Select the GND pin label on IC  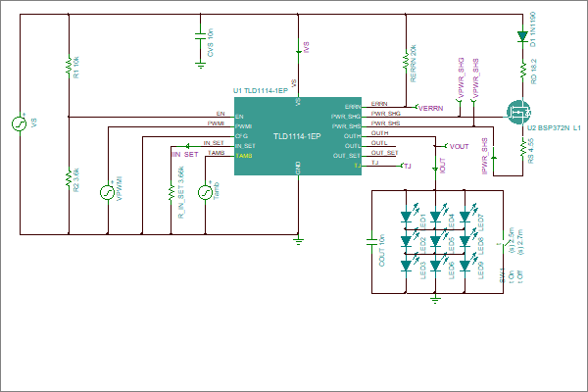point(298,168)
